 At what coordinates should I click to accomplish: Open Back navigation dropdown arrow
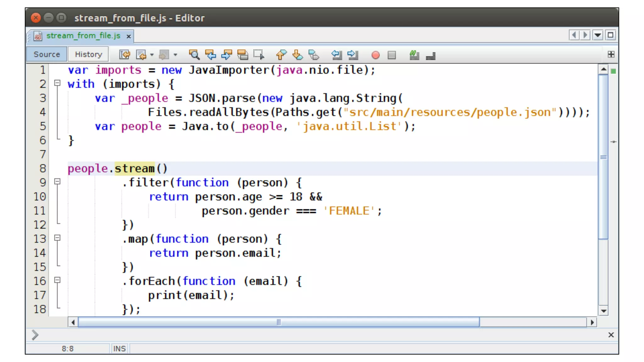click(152, 55)
